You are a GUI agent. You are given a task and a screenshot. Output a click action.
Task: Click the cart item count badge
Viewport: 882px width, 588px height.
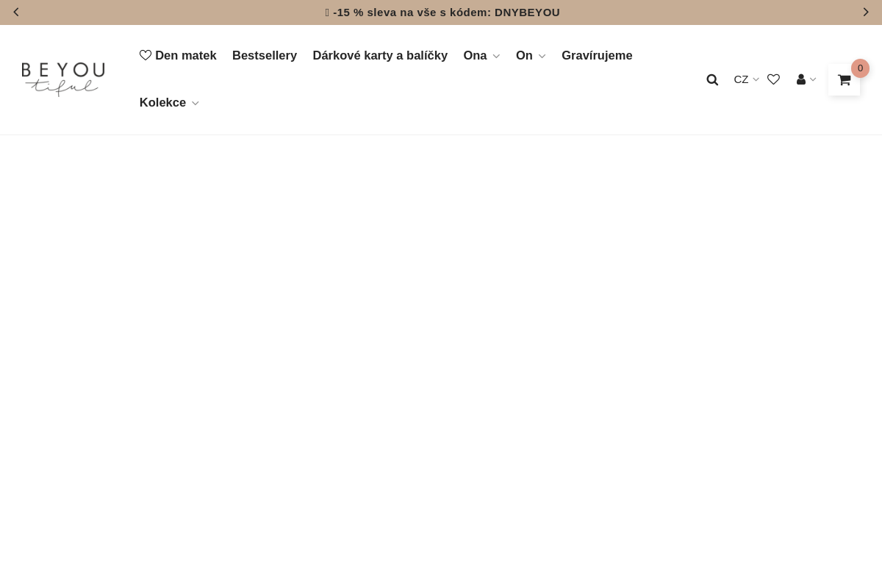(x=860, y=68)
